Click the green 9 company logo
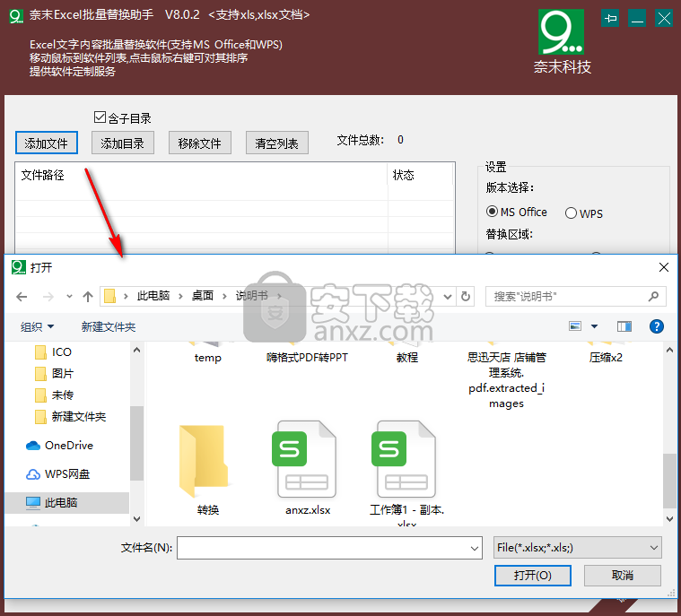The height and width of the screenshot is (616, 681). coord(561,32)
